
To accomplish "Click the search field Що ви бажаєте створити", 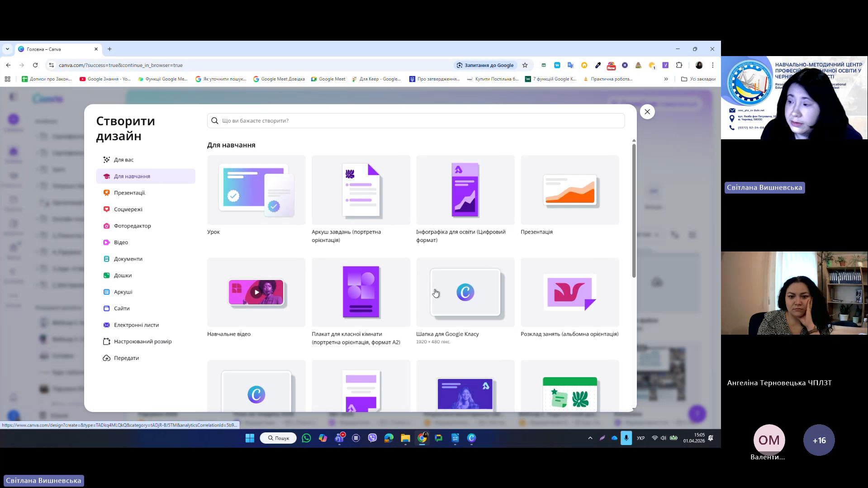I will pos(416,121).
